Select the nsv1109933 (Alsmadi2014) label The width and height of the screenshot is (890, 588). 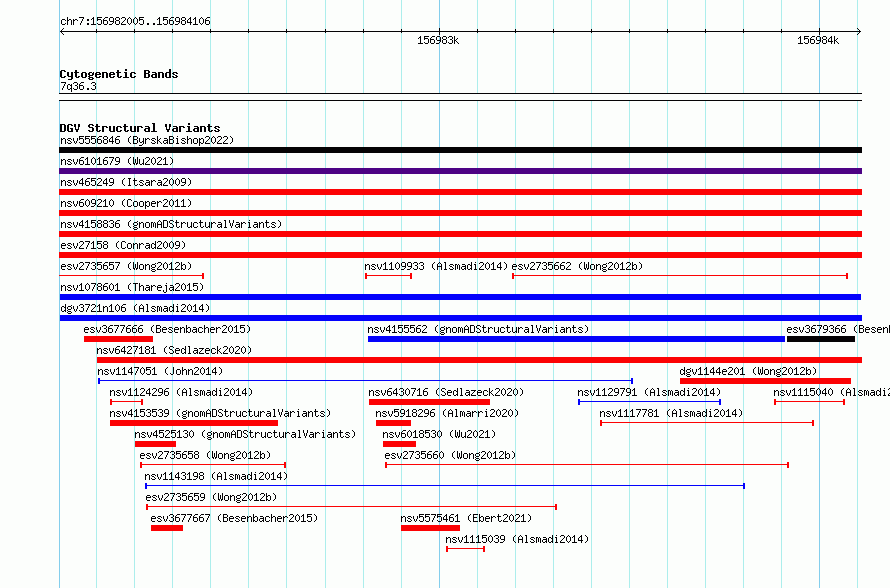pyautogui.click(x=436, y=266)
